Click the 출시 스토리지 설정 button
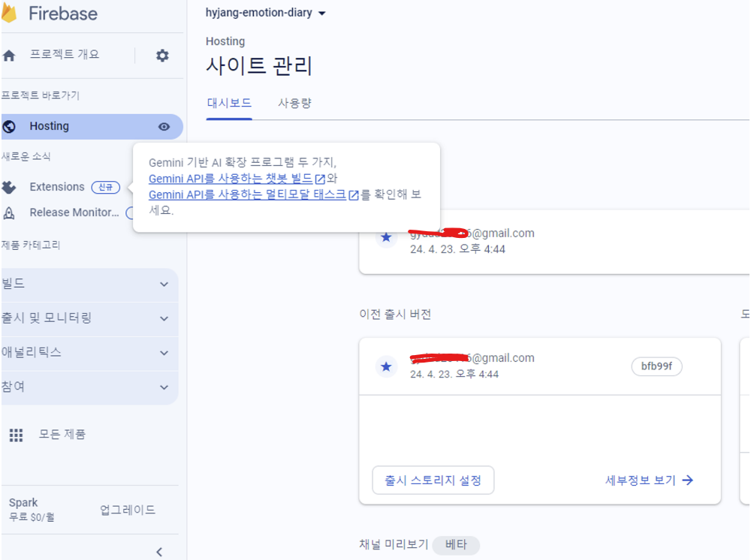This screenshot has height=560, width=751. [x=433, y=480]
